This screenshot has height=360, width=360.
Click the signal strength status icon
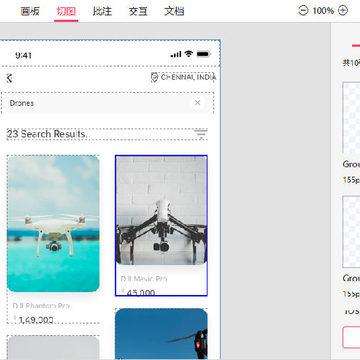coord(176,54)
